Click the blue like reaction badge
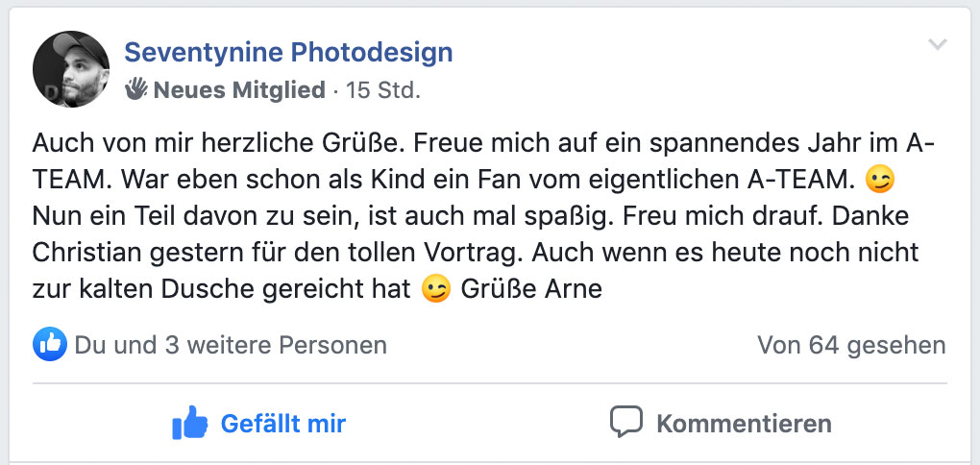980x465 pixels. click(49, 344)
